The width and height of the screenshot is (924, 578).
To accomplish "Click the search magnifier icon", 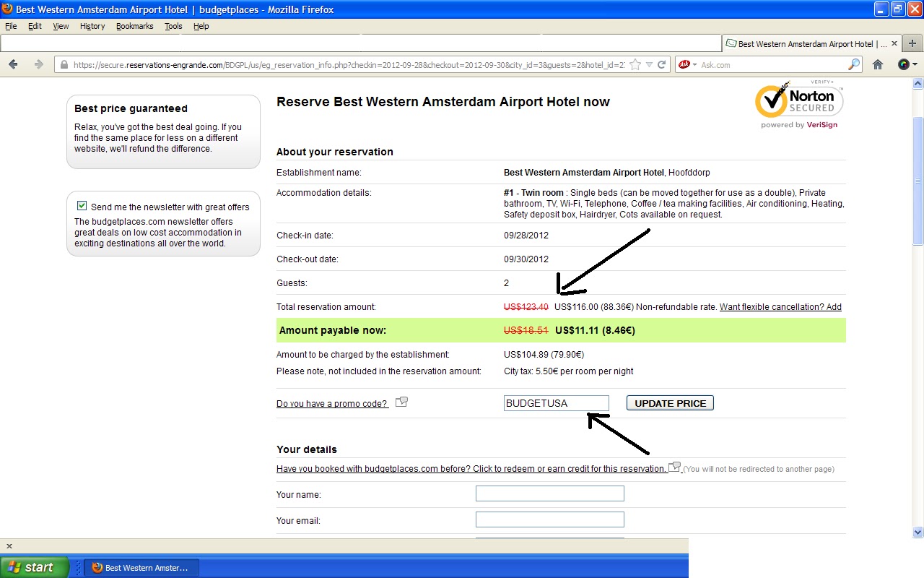I will 854,64.
